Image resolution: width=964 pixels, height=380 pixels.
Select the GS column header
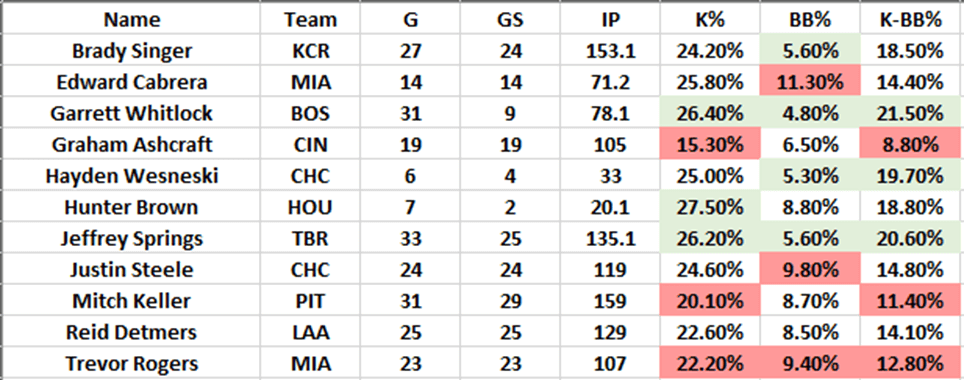(510, 19)
